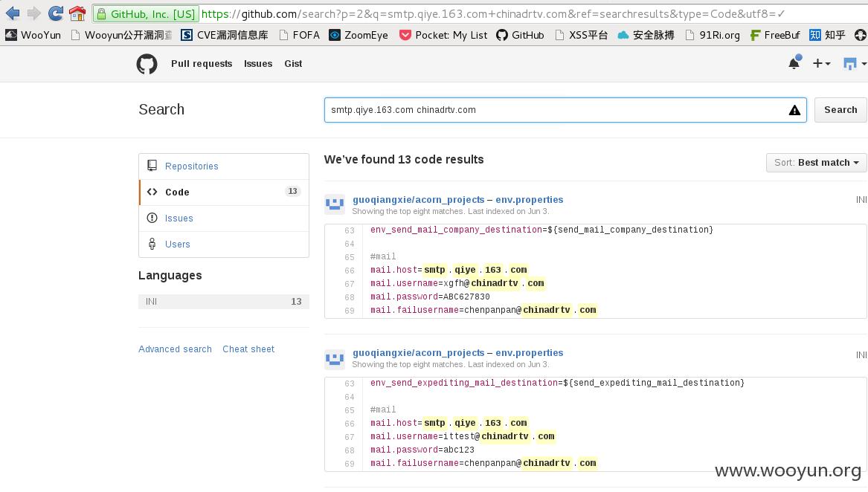The width and height of the screenshot is (868, 492).
Task: Open Sort: Best match dropdown
Action: coord(817,163)
